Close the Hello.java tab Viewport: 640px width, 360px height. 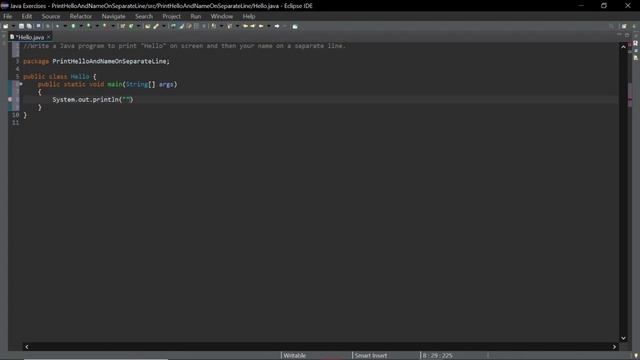click(x=49, y=37)
